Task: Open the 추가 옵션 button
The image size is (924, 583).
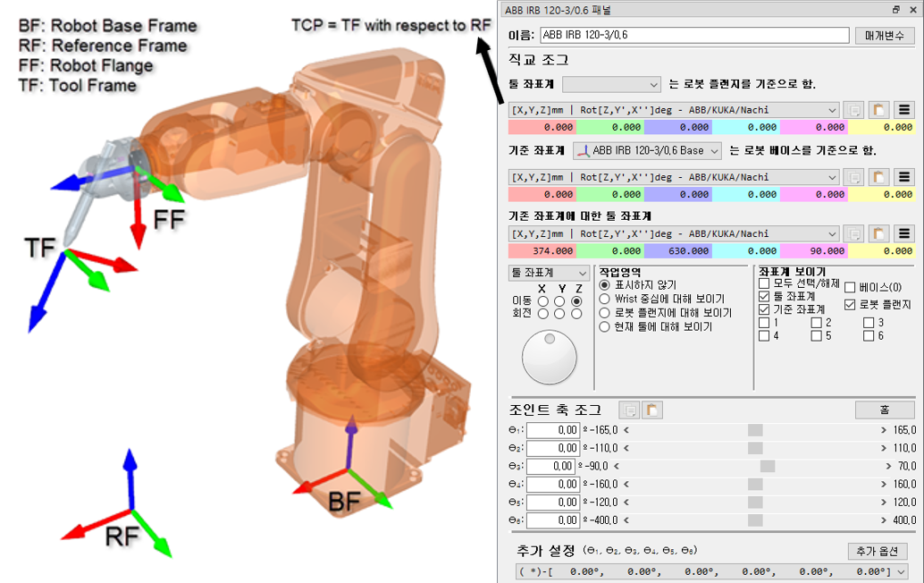Action: pyautogui.click(x=877, y=551)
